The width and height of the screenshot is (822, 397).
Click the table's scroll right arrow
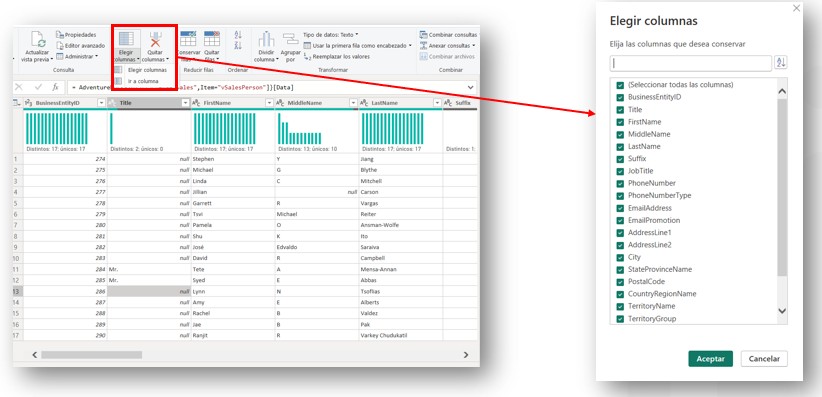[466, 355]
